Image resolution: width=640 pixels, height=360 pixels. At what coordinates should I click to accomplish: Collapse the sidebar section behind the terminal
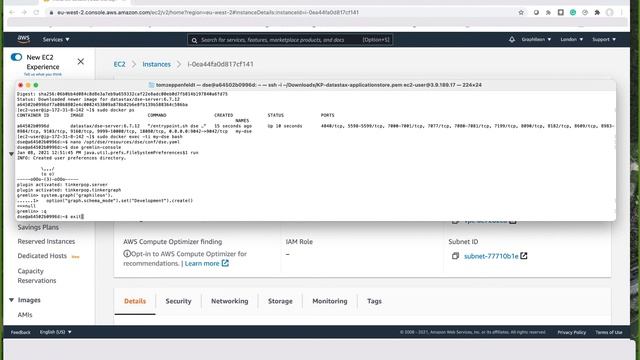(x=11, y=154)
